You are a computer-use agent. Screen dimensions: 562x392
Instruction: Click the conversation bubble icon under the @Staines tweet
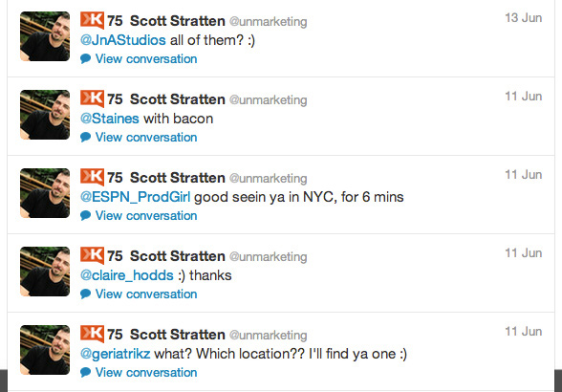[x=85, y=138]
